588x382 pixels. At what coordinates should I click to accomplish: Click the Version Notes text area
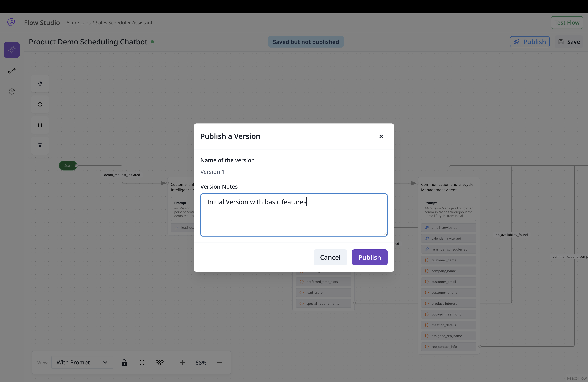click(x=294, y=215)
